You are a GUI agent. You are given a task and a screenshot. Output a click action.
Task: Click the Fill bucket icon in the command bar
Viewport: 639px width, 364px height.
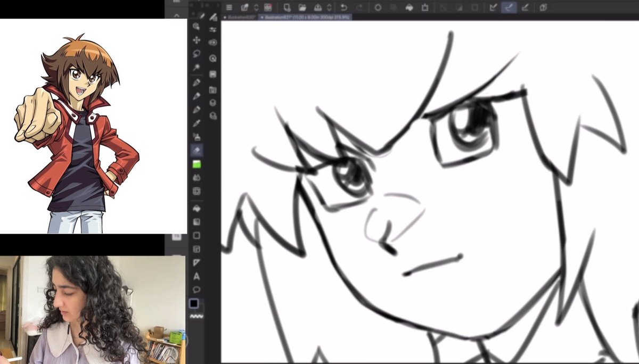pyautogui.click(x=409, y=7)
